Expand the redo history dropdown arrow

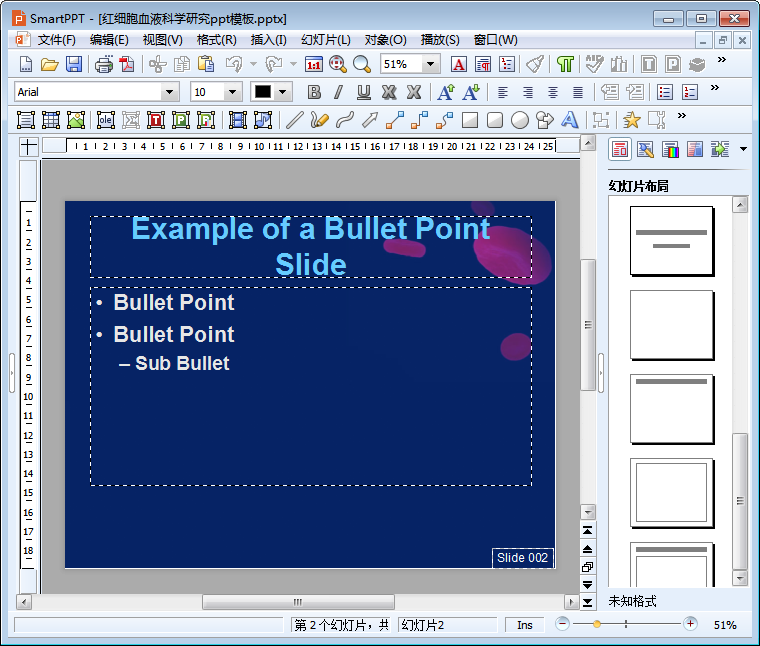(x=293, y=64)
